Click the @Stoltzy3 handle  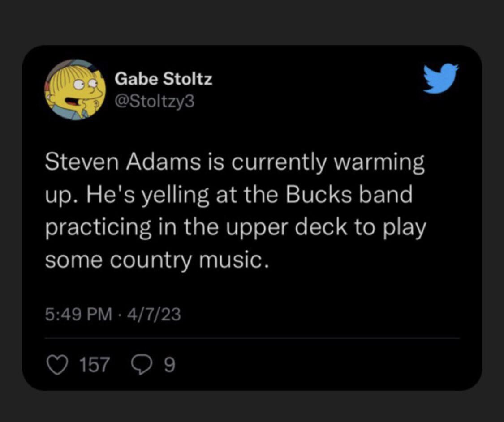click(x=155, y=102)
